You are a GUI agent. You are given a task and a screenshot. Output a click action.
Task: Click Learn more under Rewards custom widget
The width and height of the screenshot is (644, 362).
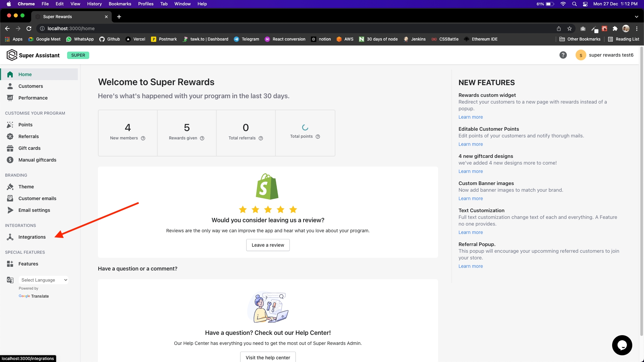pos(471,117)
